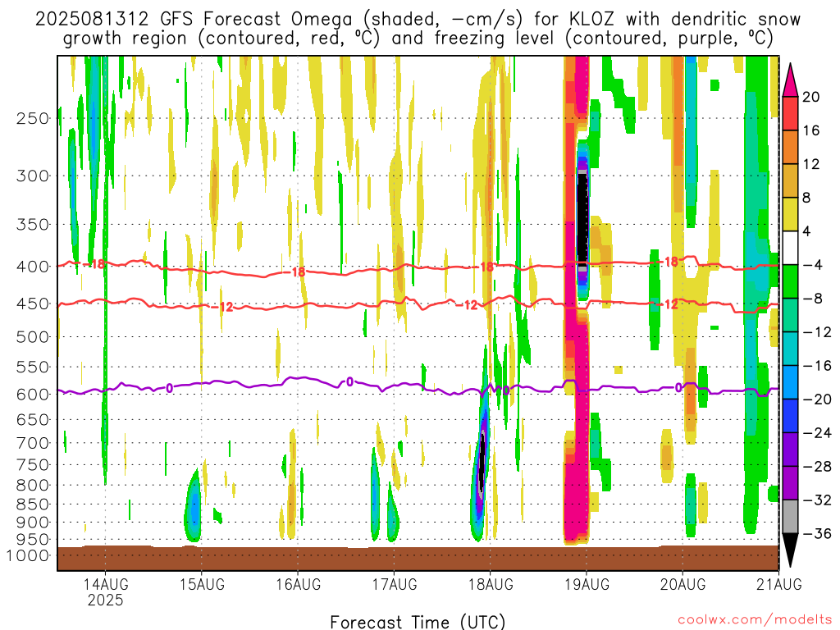The image size is (840, 630).
Task: Click the green legend swatch between -8 and -4
Action: tap(790, 282)
